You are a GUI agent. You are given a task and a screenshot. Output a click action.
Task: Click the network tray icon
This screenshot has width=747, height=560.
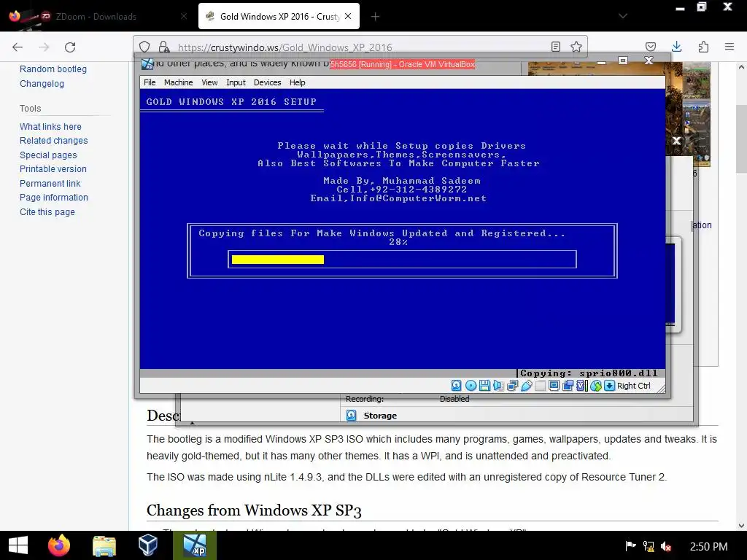click(x=649, y=546)
